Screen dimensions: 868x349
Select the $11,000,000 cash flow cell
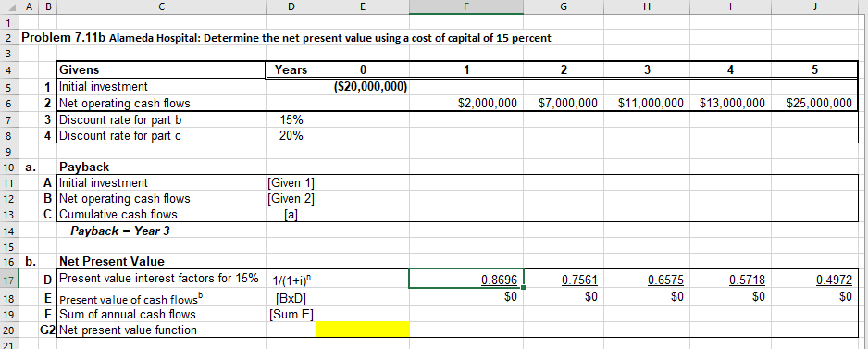click(647, 103)
